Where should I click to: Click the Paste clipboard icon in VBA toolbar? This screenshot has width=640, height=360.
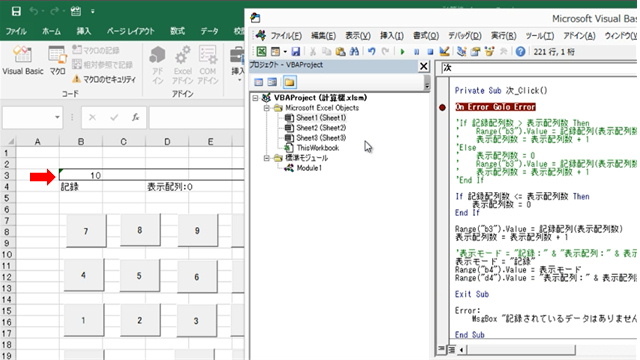point(340,51)
